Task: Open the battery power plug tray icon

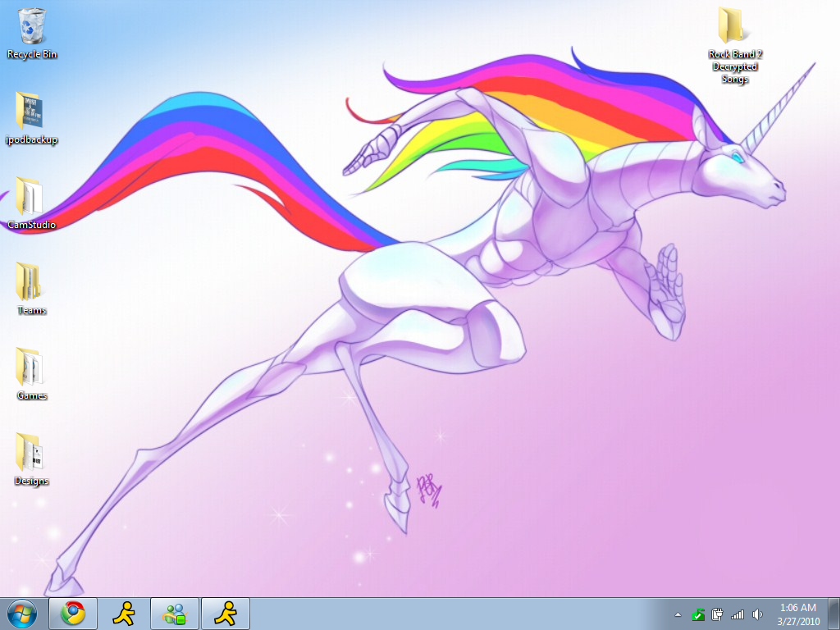Action: click(x=717, y=614)
